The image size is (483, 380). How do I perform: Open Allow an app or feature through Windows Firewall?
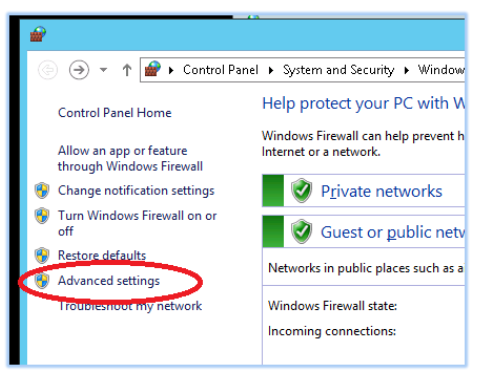tap(130, 158)
